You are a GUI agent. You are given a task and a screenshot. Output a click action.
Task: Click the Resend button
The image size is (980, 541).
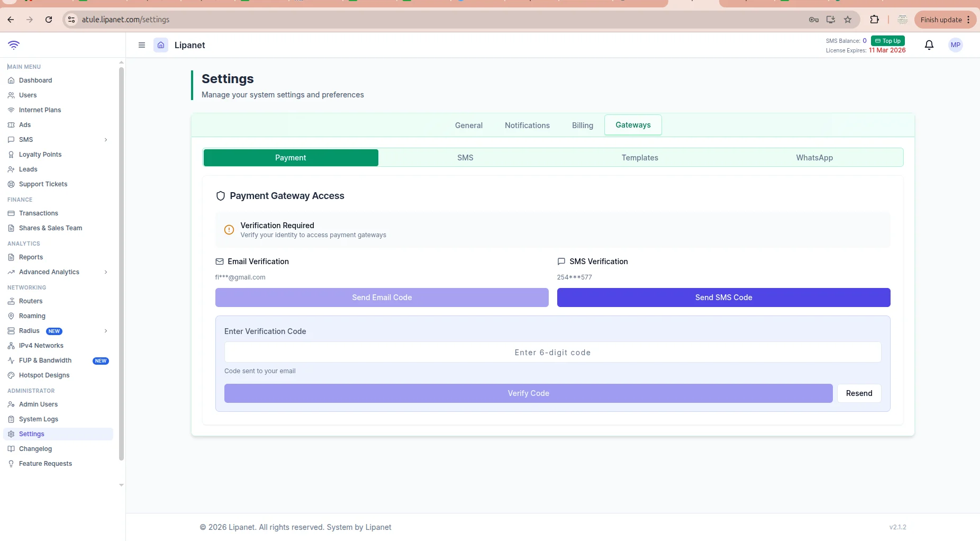pyautogui.click(x=859, y=393)
